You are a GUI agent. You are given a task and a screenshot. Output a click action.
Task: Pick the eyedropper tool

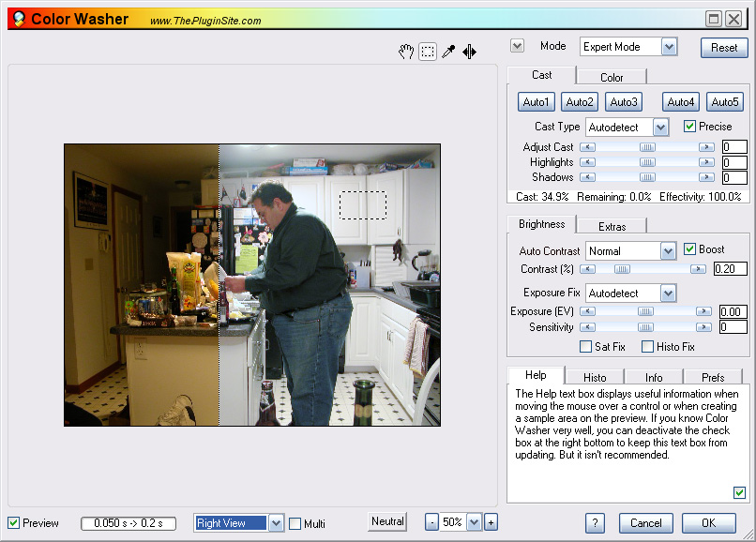[448, 52]
